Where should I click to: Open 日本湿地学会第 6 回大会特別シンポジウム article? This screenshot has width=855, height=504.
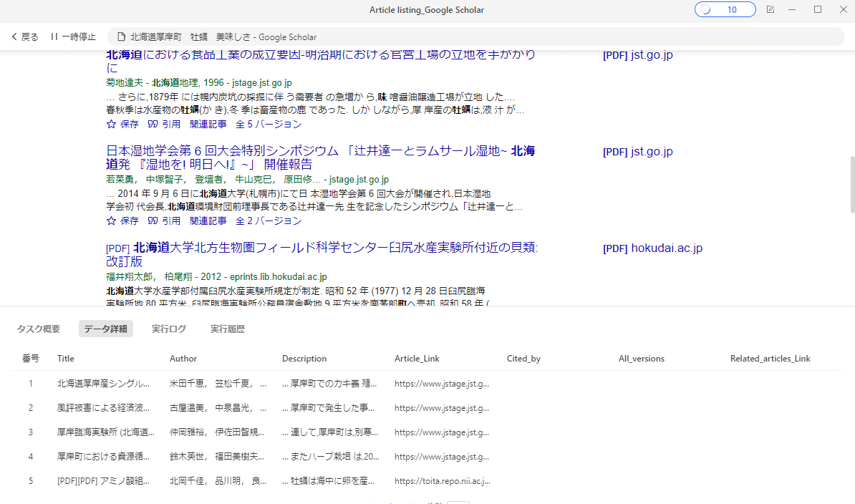(x=321, y=157)
